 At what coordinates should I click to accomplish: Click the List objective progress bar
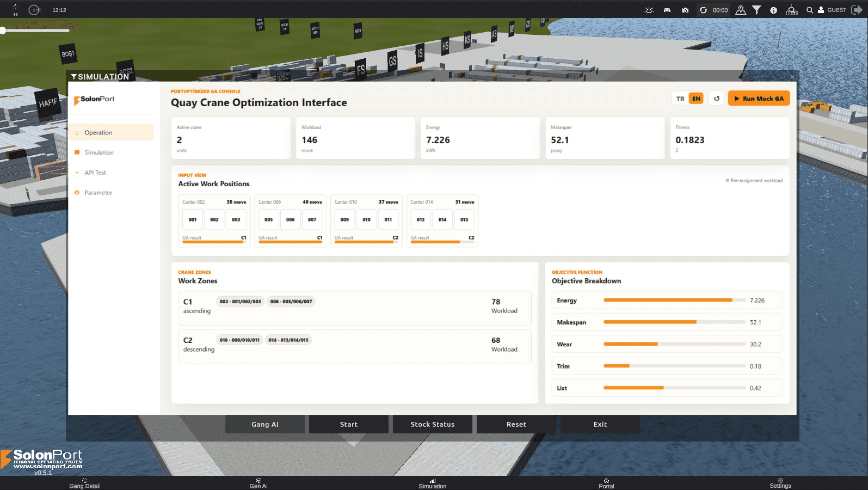674,388
